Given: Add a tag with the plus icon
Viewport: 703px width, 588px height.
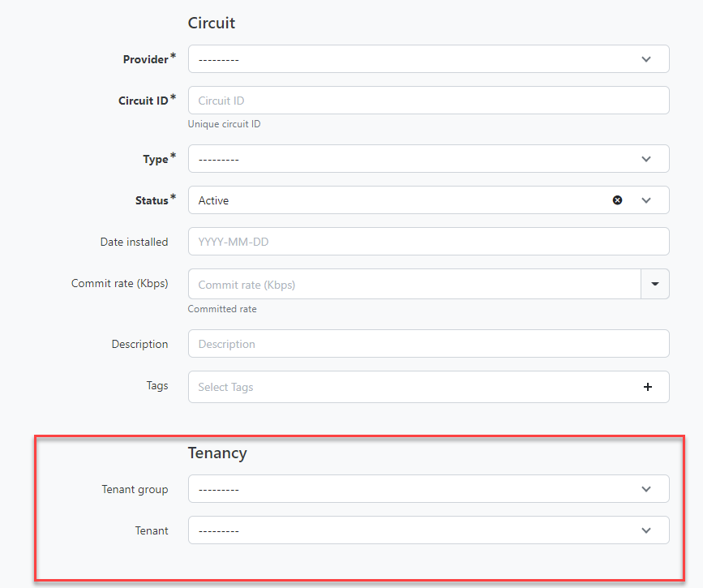Looking at the screenshot, I should point(647,387).
